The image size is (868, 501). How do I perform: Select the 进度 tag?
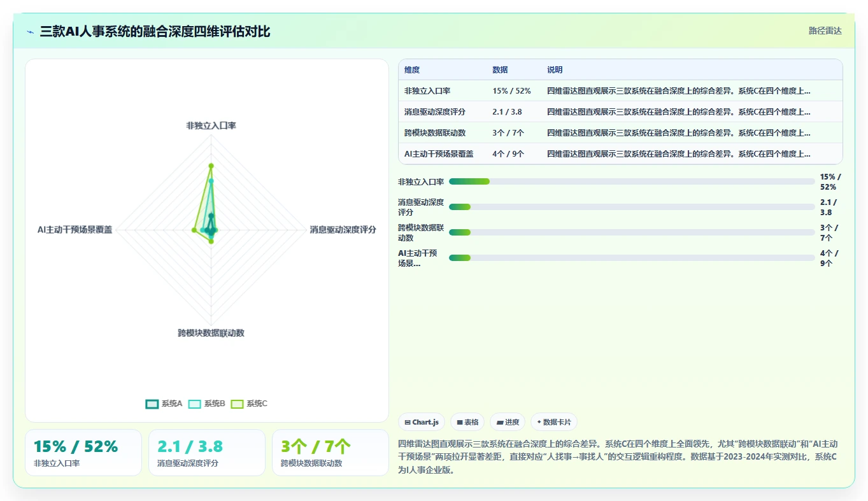(x=508, y=422)
